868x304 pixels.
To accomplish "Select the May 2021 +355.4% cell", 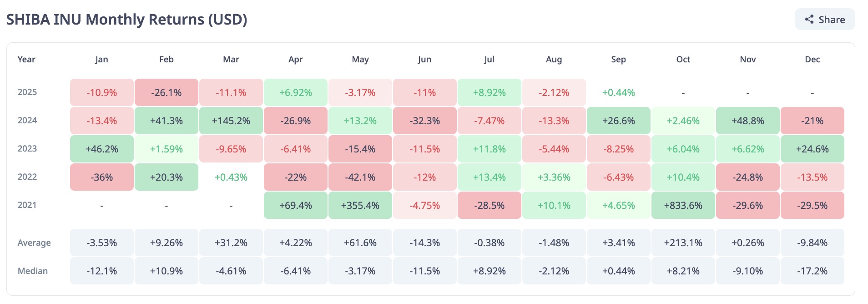I will [x=360, y=205].
